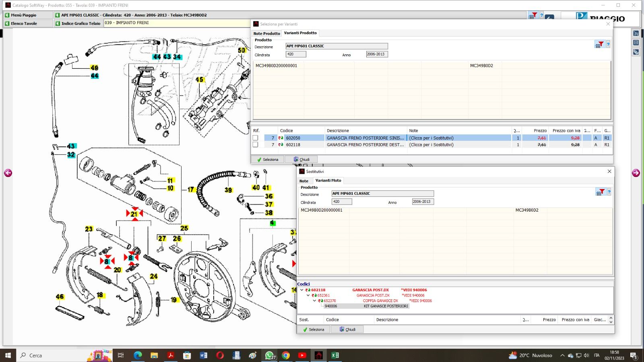The height and width of the screenshot is (362, 644).
Task: Click the filter icon in Sostitutivi window
Action: click(600, 192)
